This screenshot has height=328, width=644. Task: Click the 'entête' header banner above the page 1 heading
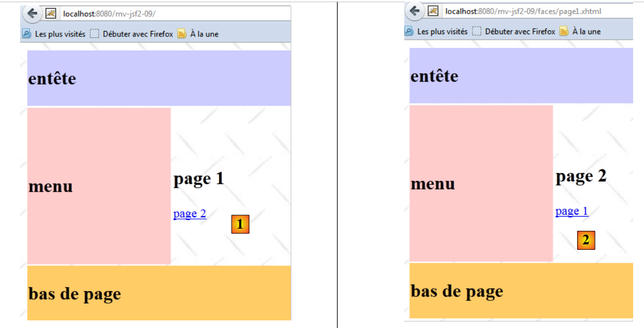(x=159, y=78)
